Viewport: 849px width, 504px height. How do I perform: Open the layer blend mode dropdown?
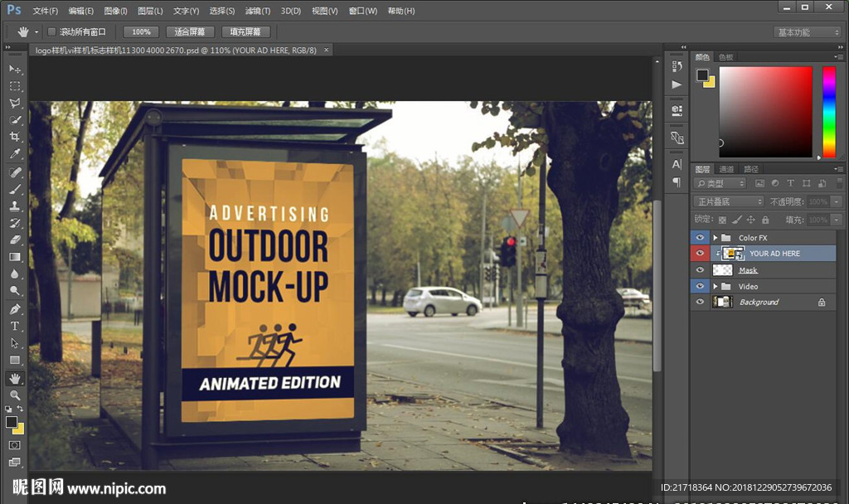pos(729,201)
